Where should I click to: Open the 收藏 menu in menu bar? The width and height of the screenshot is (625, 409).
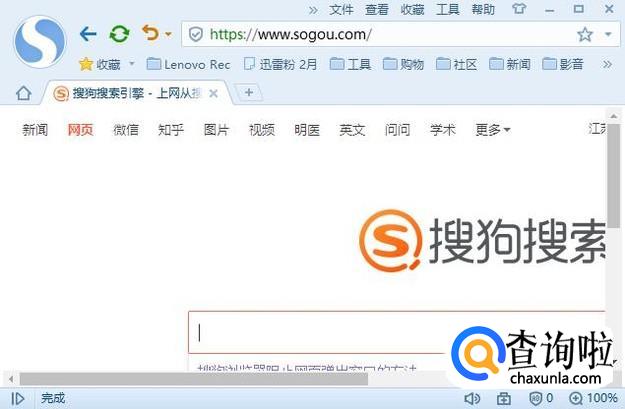(x=412, y=10)
